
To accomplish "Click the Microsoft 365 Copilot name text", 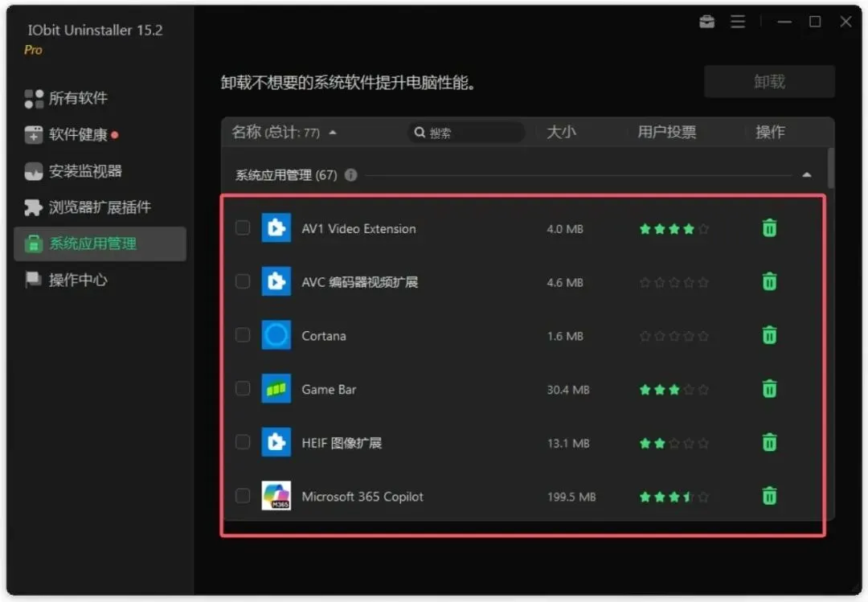I will (362, 497).
